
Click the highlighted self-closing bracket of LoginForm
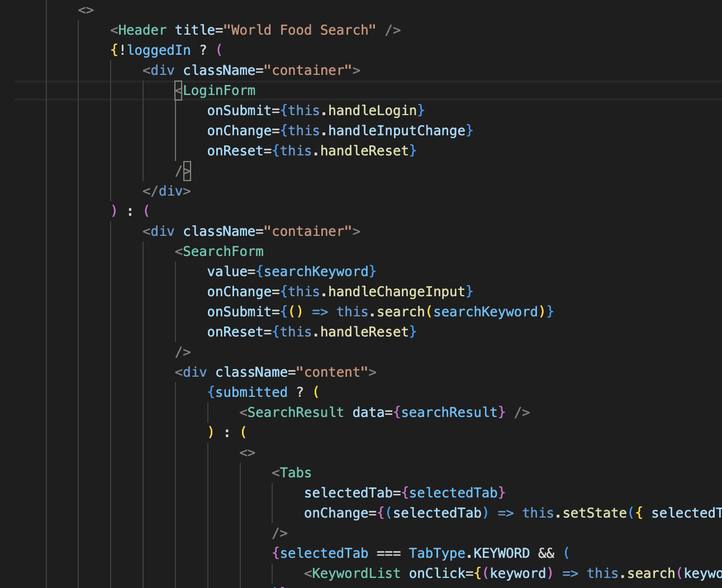[187, 171]
